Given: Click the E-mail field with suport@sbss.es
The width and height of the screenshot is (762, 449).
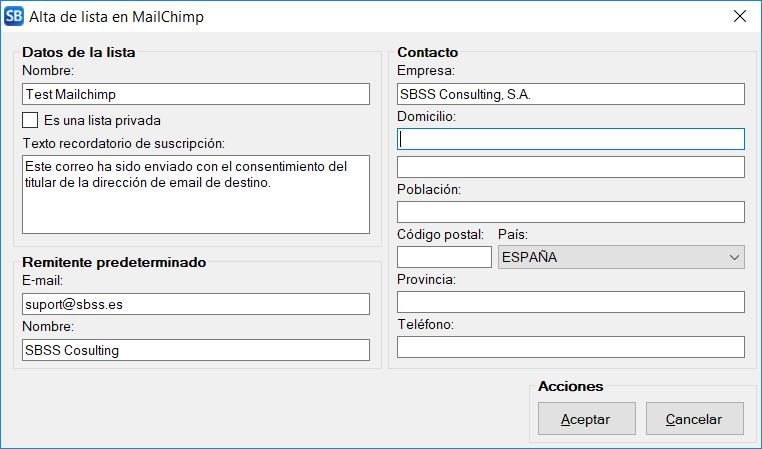Looking at the screenshot, I should 195,304.
